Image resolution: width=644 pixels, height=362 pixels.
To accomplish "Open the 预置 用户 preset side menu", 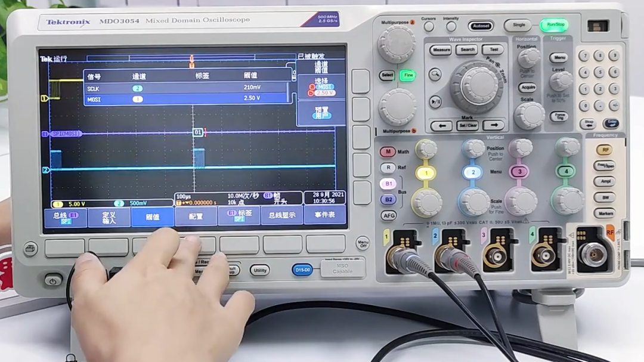I will (321, 112).
